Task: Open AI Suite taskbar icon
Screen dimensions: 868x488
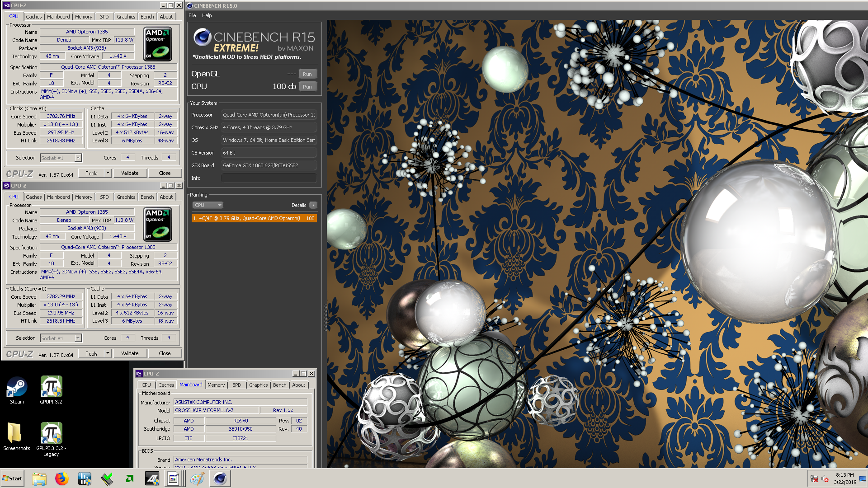Action: point(152,479)
